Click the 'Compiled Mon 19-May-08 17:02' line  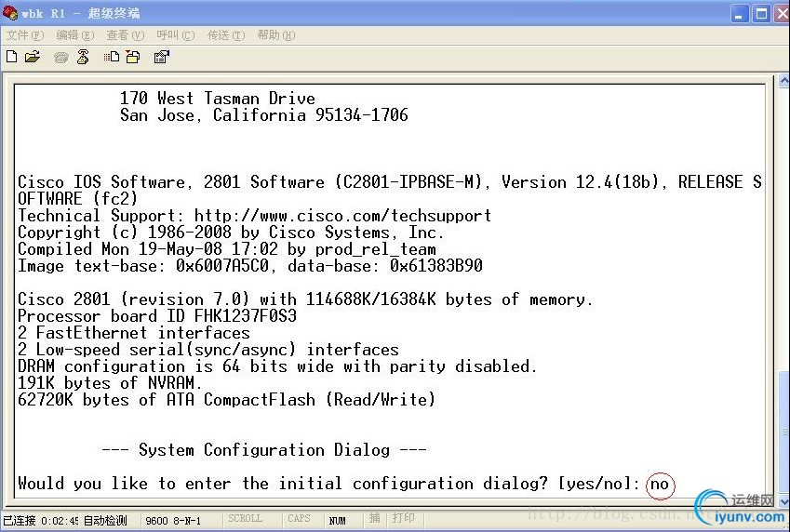(227, 249)
